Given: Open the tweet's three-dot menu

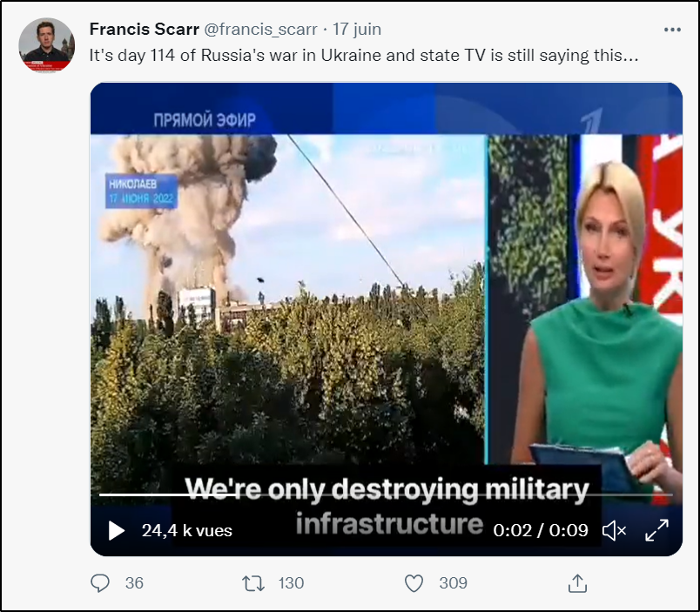Looking at the screenshot, I should click(x=672, y=30).
